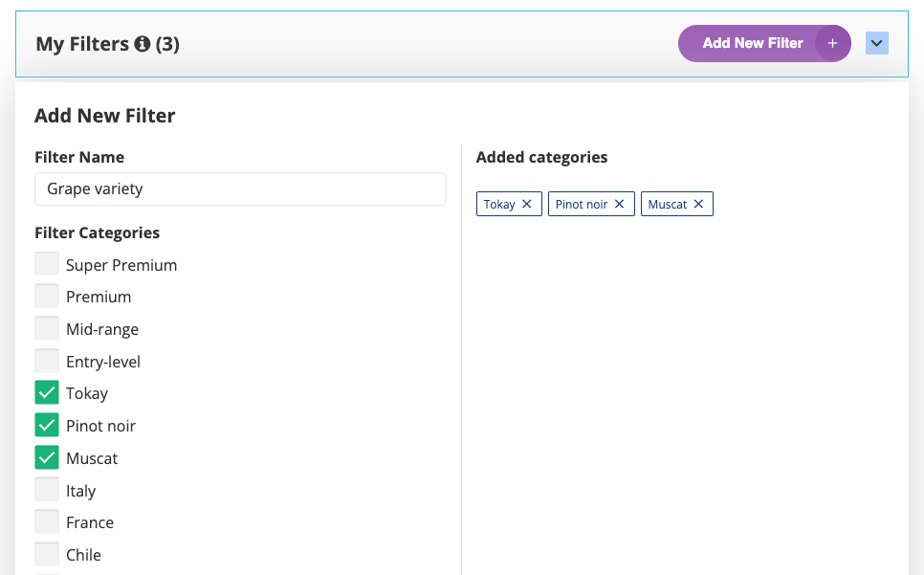This screenshot has width=924, height=575.
Task: Check the Italy checkbox
Action: pos(47,489)
